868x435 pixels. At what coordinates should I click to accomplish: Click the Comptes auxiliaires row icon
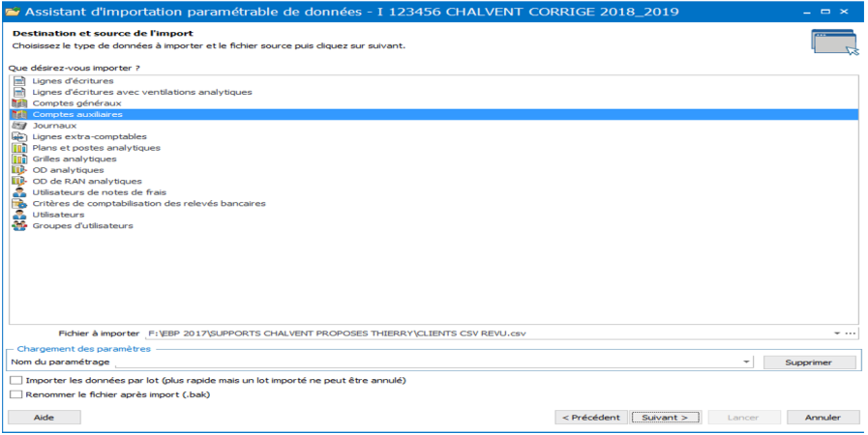pyautogui.click(x=19, y=114)
